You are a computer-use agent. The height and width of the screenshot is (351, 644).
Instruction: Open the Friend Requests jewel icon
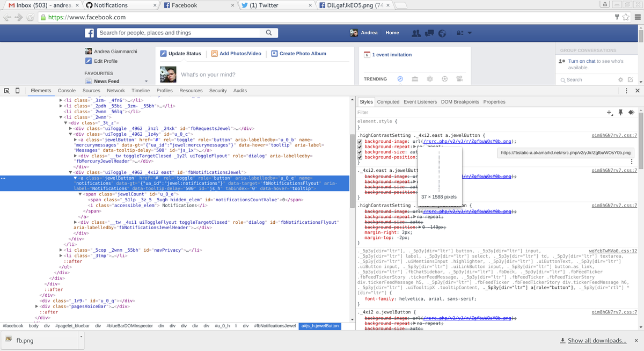[x=416, y=33]
